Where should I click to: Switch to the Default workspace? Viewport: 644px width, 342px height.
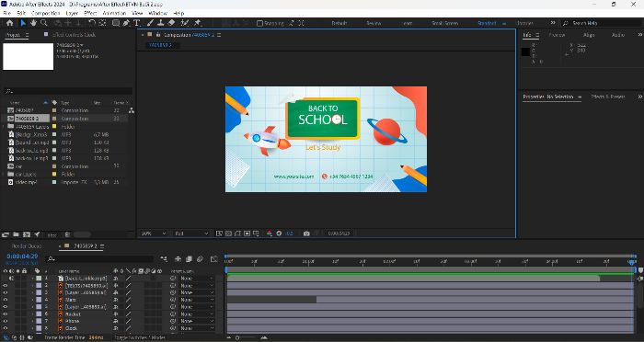[339, 23]
